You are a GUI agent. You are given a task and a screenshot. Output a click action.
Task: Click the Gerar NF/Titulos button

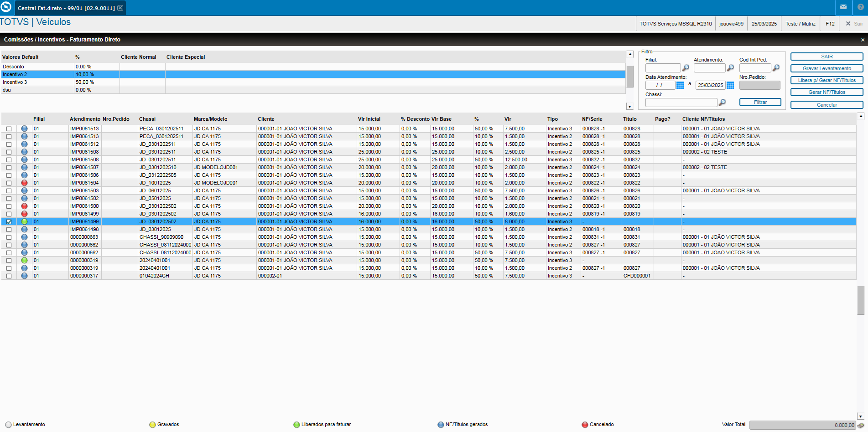pyautogui.click(x=827, y=92)
